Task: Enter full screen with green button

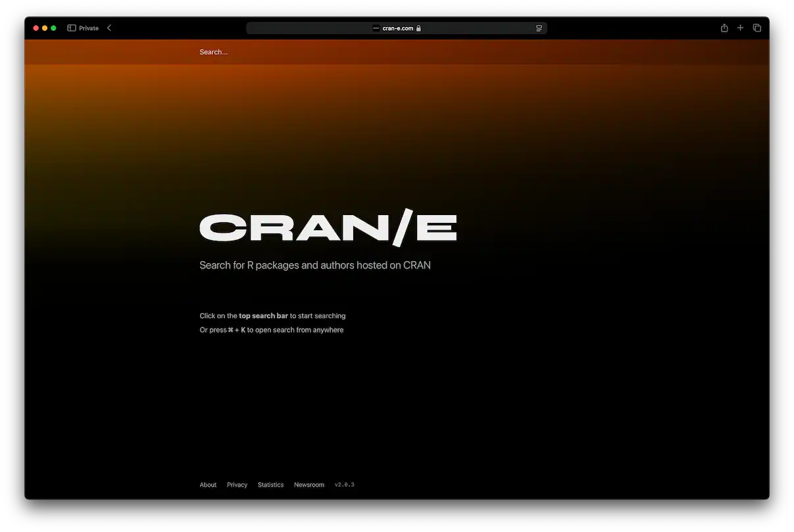Action: click(x=53, y=28)
